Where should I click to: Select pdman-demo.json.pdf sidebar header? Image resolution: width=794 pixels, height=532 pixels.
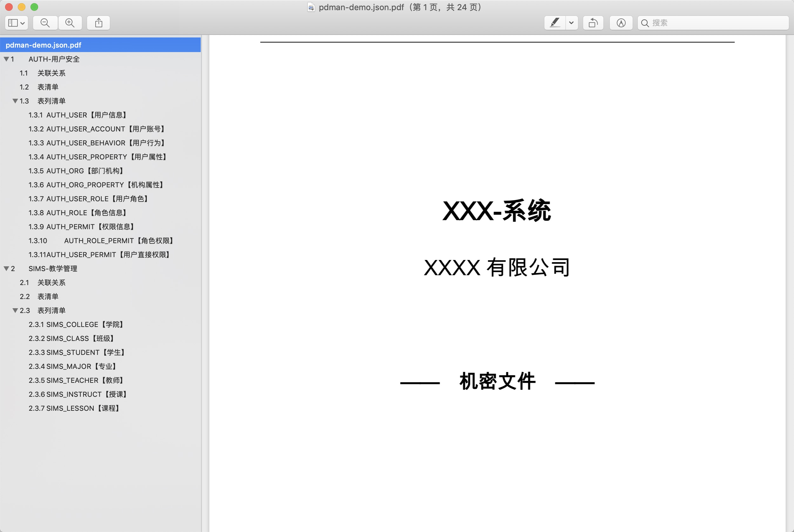click(100, 45)
